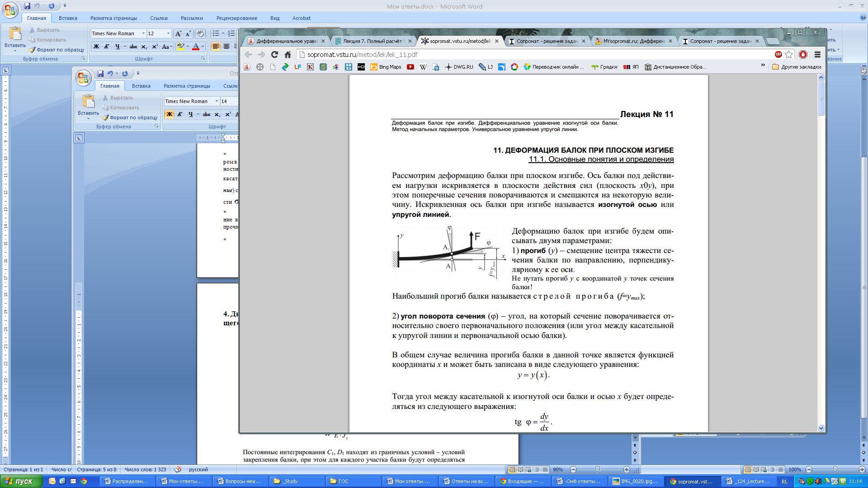Increase font size with grow-font button
The width and height of the screenshot is (868, 488).
pos(179,33)
